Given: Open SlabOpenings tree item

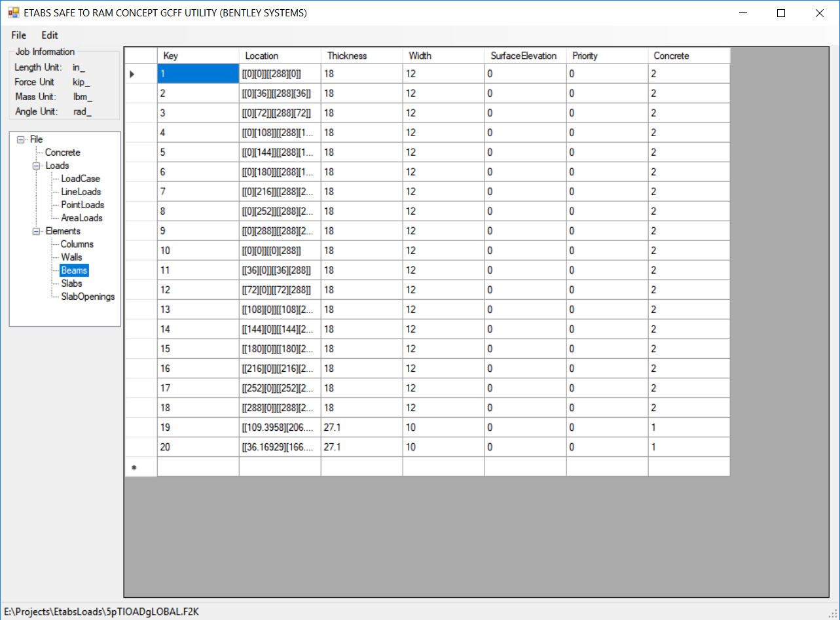Looking at the screenshot, I should tap(87, 297).
